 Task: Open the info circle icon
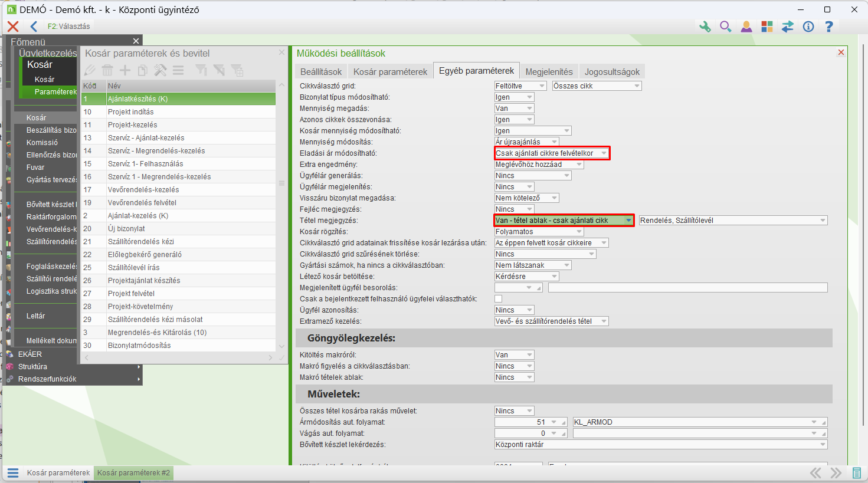[x=808, y=27]
